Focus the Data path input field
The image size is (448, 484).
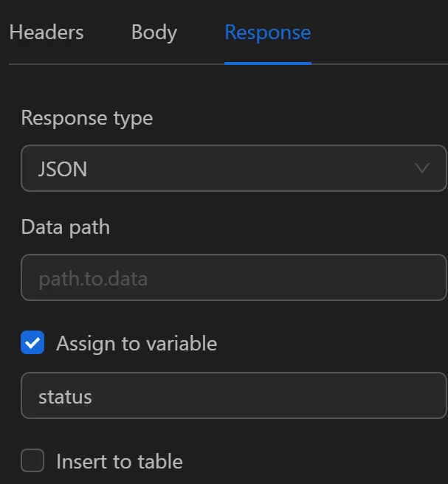coord(233,277)
